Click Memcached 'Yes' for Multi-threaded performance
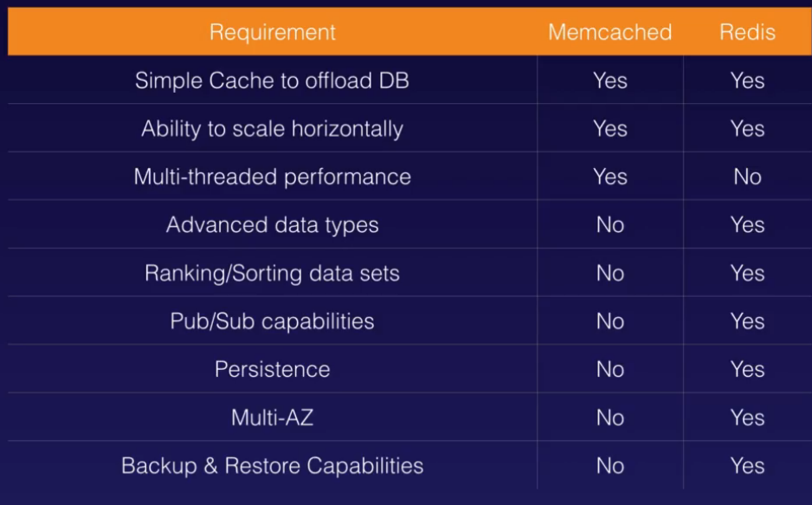Screen dimensions: 812x505 (x=609, y=177)
